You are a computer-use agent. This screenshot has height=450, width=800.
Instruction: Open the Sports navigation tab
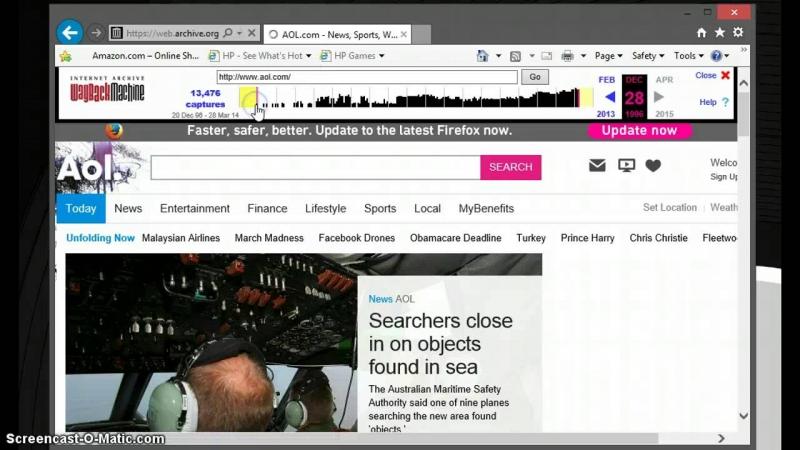coord(380,208)
